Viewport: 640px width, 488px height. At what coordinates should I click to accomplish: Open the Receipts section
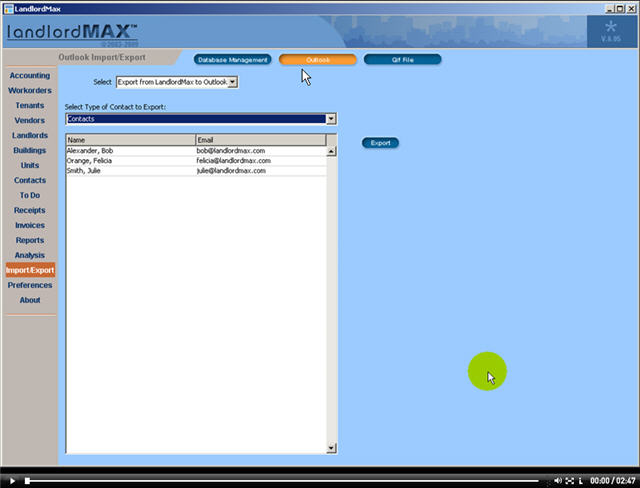click(x=30, y=210)
